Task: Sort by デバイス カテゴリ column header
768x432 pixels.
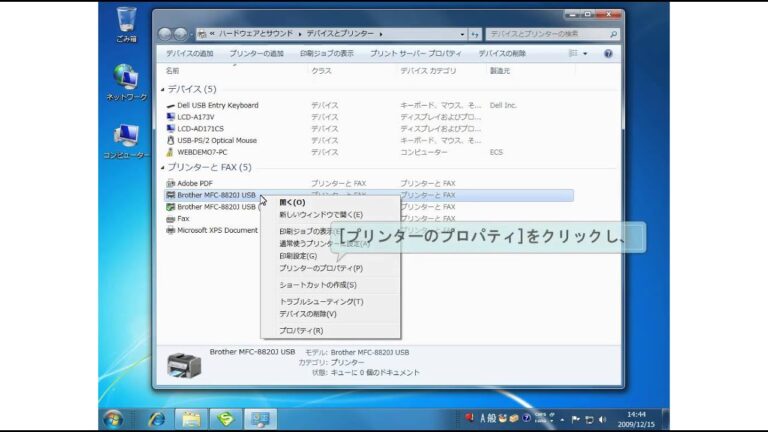Action: 428,71
